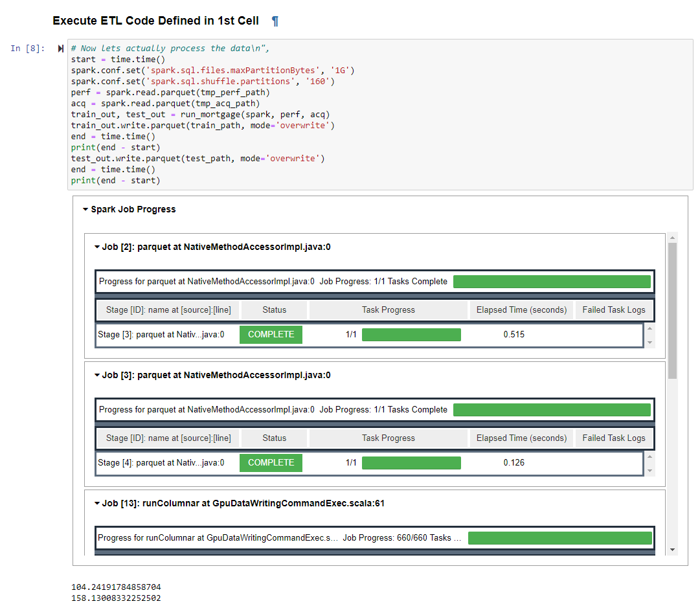Click the Failed Task Logs header in Job [3]

[x=614, y=438]
